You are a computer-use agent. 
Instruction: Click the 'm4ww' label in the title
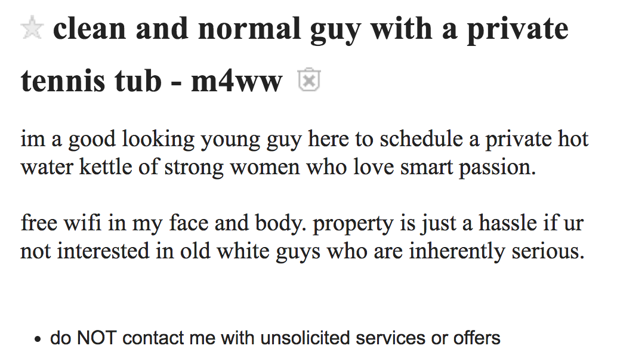point(236,81)
